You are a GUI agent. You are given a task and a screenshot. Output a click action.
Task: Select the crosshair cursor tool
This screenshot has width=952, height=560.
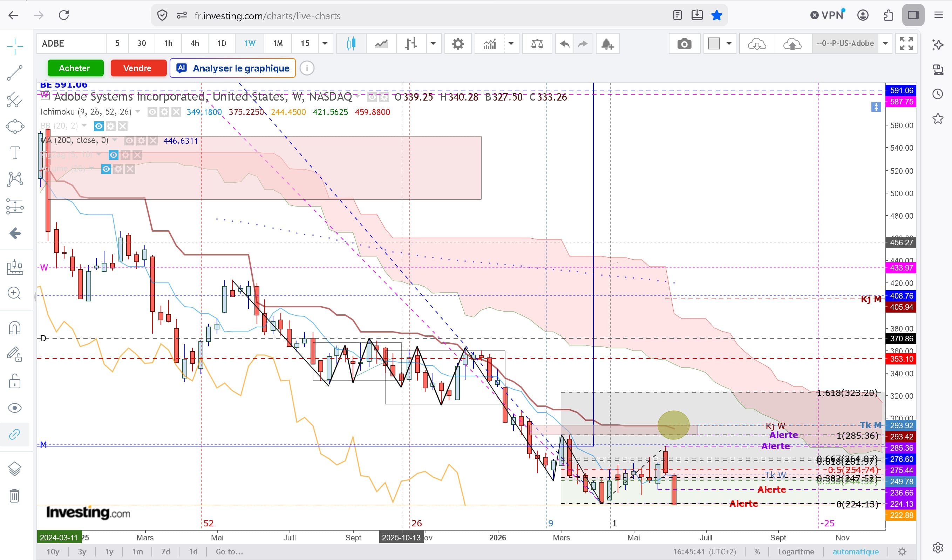(15, 46)
